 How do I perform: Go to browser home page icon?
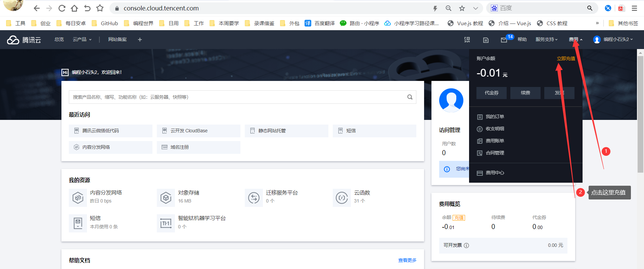point(74,8)
